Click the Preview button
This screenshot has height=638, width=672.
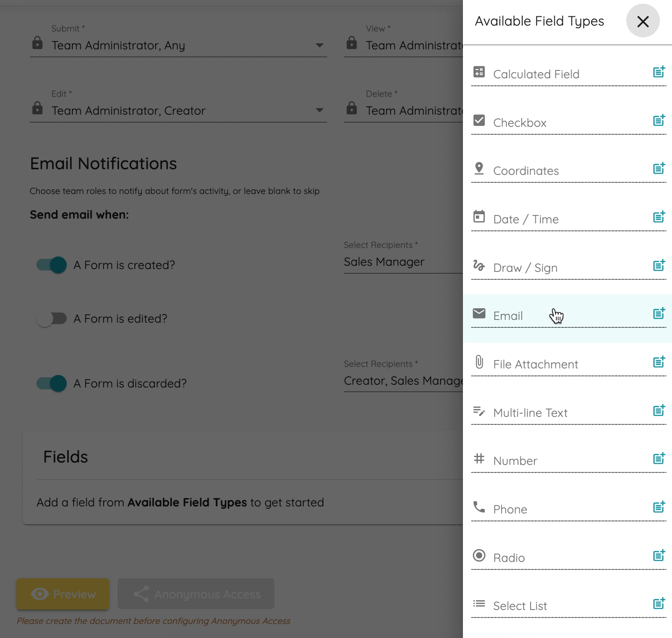pyautogui.click(x=63, y=594)
